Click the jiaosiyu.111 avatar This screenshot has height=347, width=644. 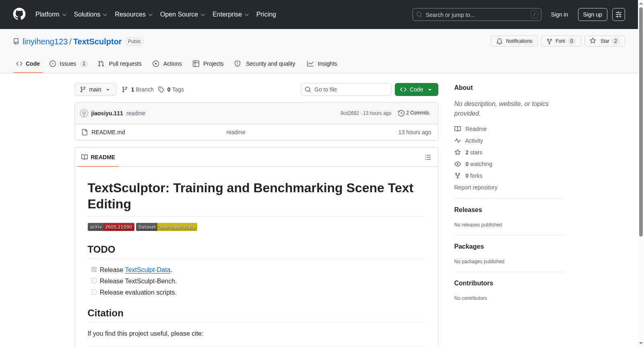84,113
